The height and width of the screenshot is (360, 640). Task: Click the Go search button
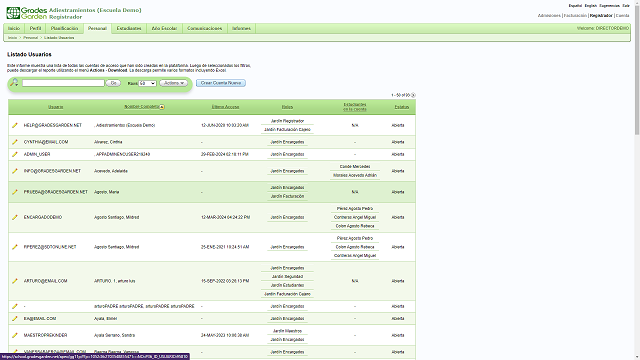(113, 83)
